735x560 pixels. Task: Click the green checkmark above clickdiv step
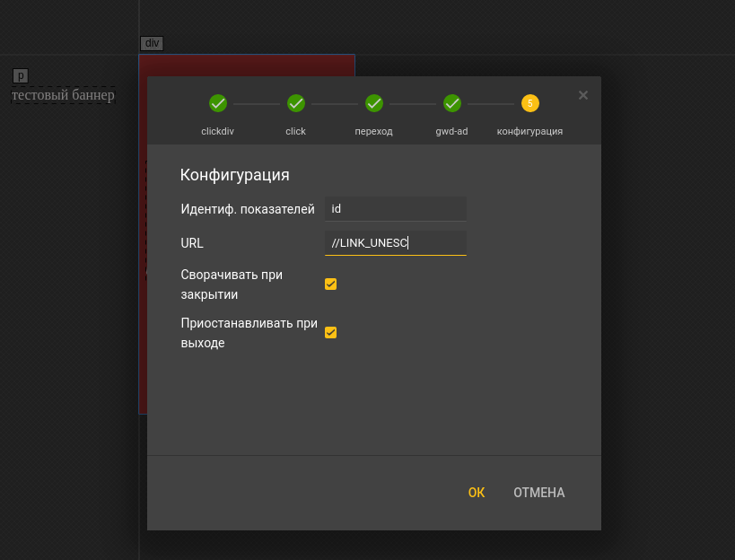218,104
